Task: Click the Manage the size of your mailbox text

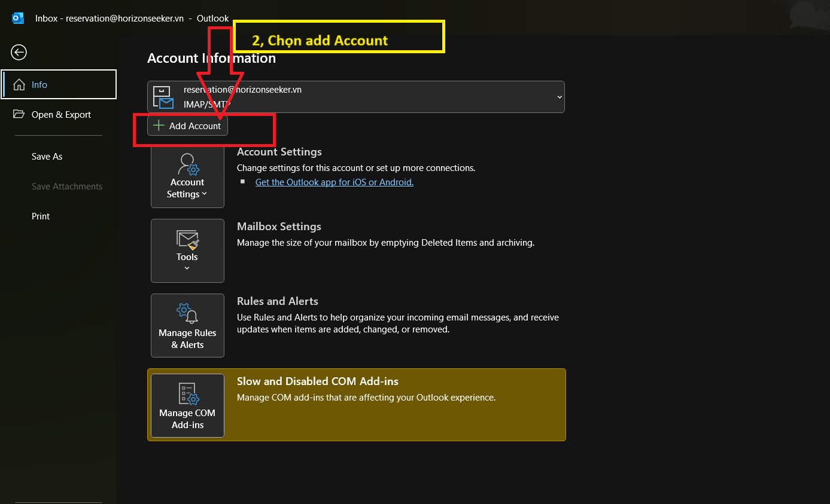Action: 385,243
